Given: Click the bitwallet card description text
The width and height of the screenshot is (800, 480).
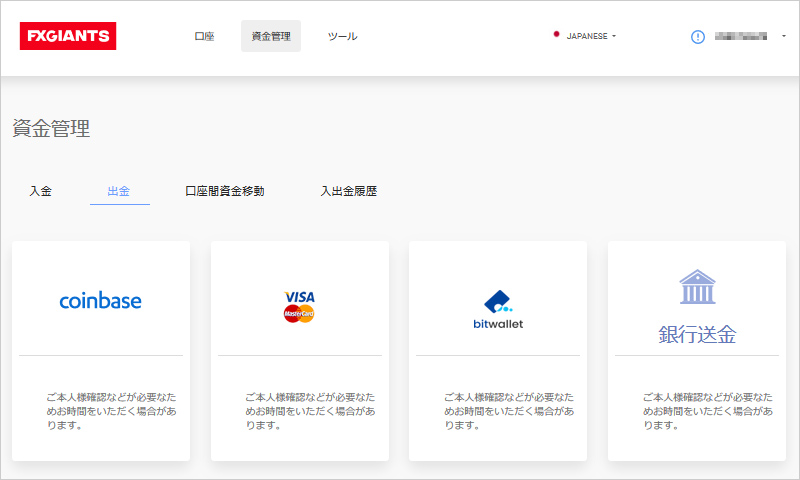Looking at the screenshot, I should point(509,411).
